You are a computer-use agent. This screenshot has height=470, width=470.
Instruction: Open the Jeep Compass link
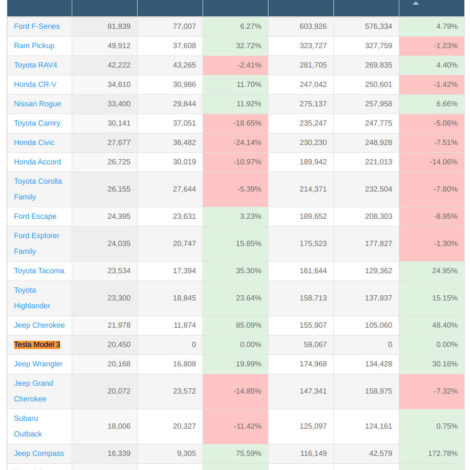[x=39, y=453]
